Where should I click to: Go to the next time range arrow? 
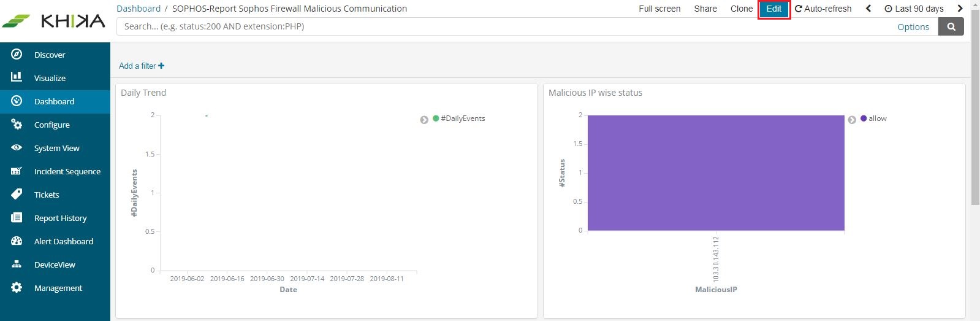[960, 9]
